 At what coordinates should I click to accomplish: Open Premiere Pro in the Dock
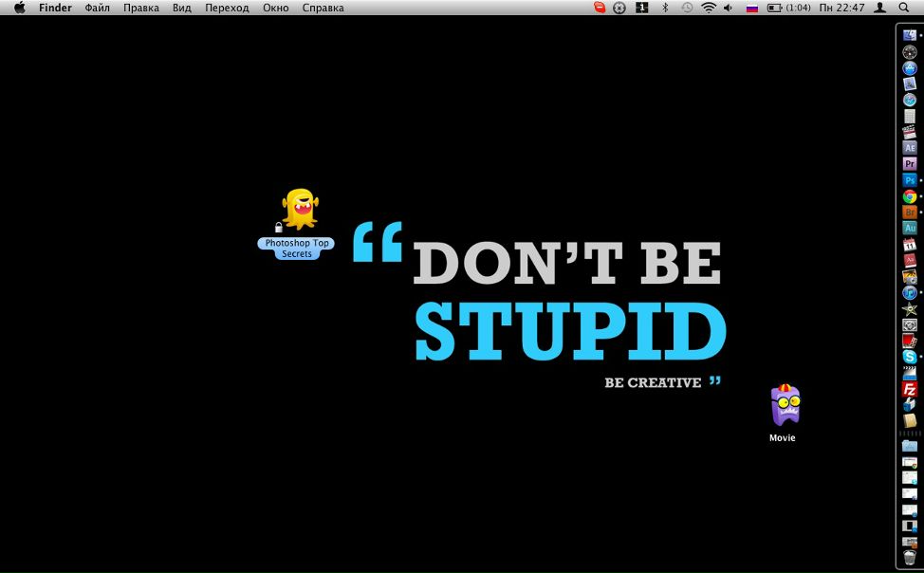click(x=909, y=164)
